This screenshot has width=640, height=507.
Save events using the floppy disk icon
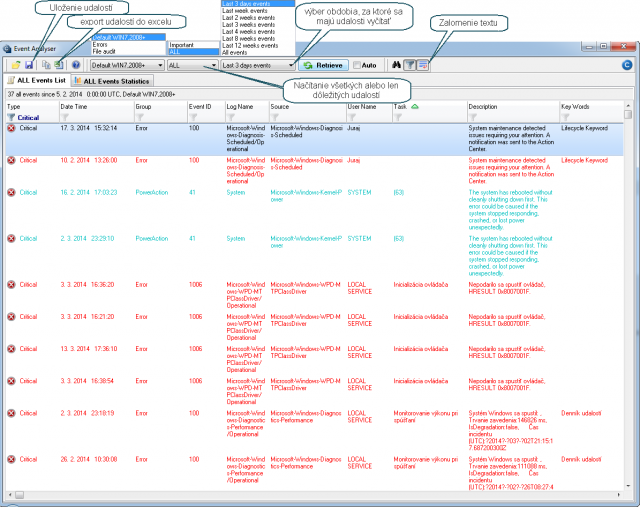[x=29, y=65]
